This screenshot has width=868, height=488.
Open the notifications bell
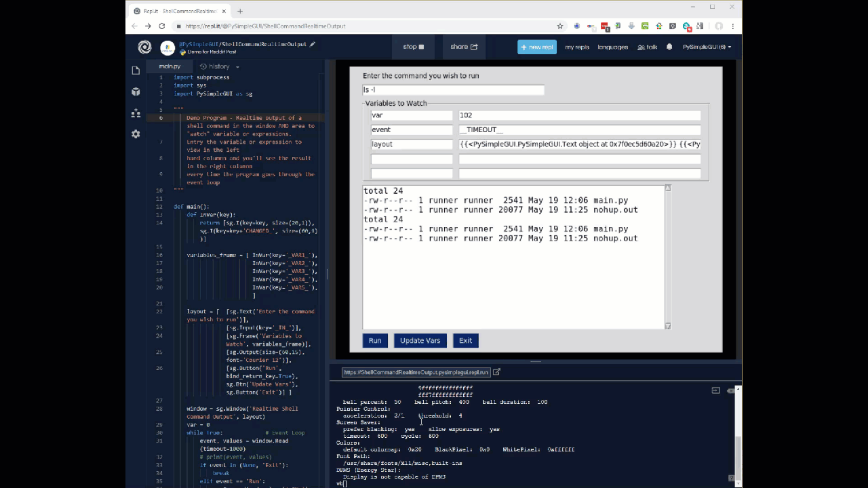tap(669, 47)
